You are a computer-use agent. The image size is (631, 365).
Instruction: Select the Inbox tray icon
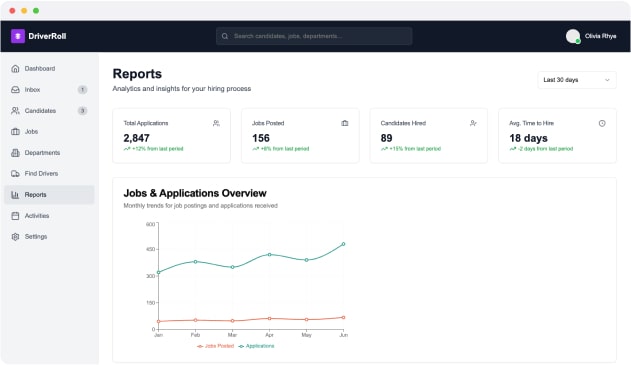15,90
